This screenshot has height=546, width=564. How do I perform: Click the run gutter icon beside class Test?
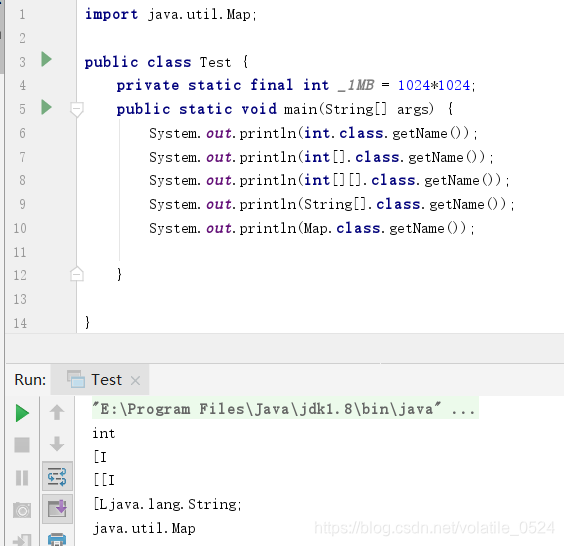pyautogui.click(x=46, y=59)
